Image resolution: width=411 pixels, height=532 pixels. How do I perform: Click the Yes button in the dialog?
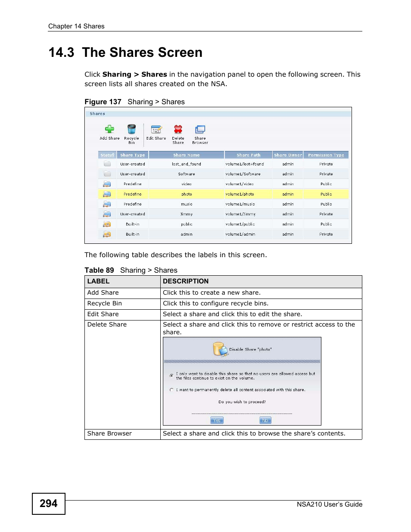pyautogui.click(x=217, y=420)
